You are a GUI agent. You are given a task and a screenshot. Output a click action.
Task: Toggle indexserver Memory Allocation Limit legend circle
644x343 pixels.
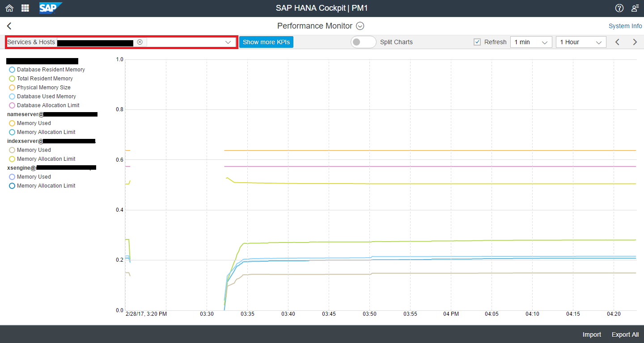click(12, 159)
